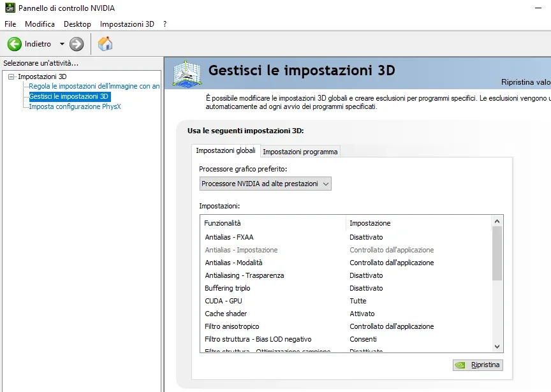Click the Funzionalità column header
Screen dimensions: 551x392
click(x=273, y=223)
